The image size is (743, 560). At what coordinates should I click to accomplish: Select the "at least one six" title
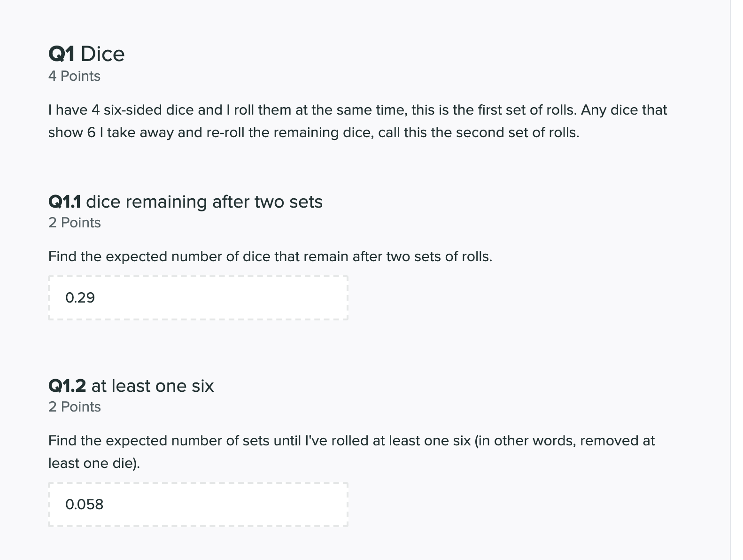152,386
